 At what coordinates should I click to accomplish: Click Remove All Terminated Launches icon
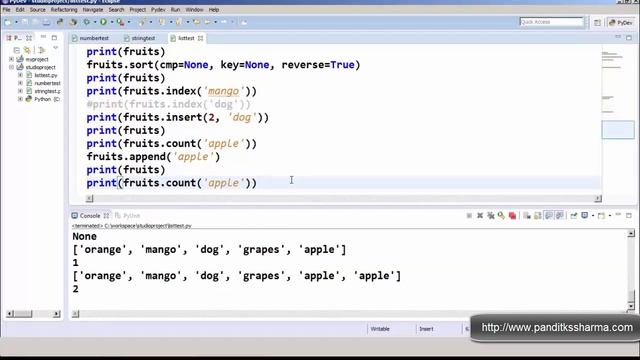click(x=491, y=216)
